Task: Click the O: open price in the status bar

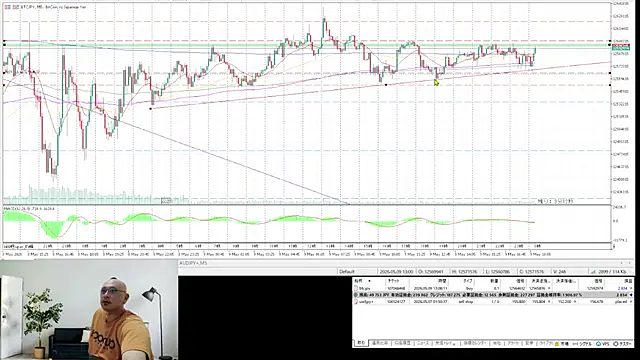Action: pyautogui.click(x=431, y=271)
